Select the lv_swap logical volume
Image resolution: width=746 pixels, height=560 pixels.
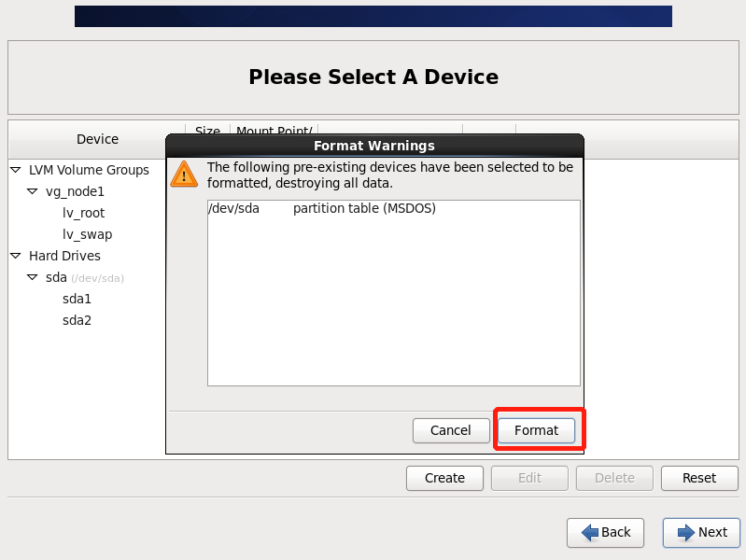[87, 234]
